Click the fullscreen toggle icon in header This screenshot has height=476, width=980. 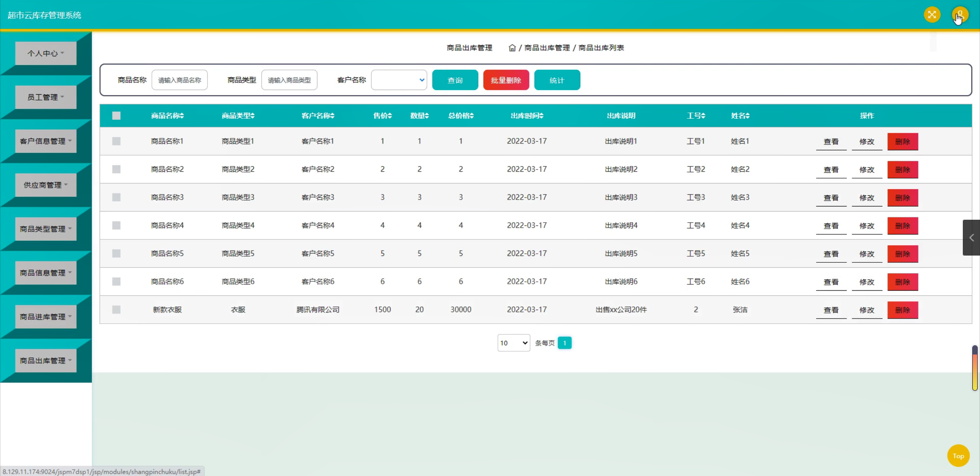point(932,15)
